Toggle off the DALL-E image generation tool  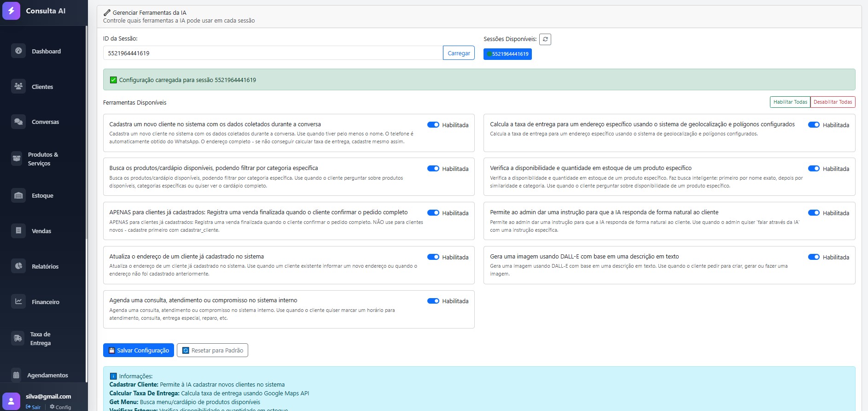(814, 257)
